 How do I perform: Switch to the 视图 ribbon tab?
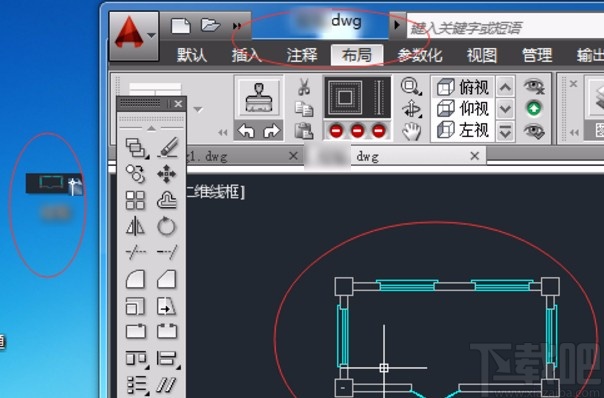coord(482,55)
